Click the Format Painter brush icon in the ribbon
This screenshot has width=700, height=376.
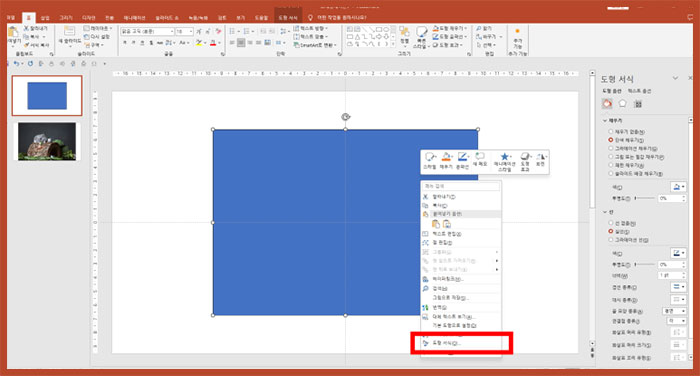pyautogui.click(x=26, y=45)
